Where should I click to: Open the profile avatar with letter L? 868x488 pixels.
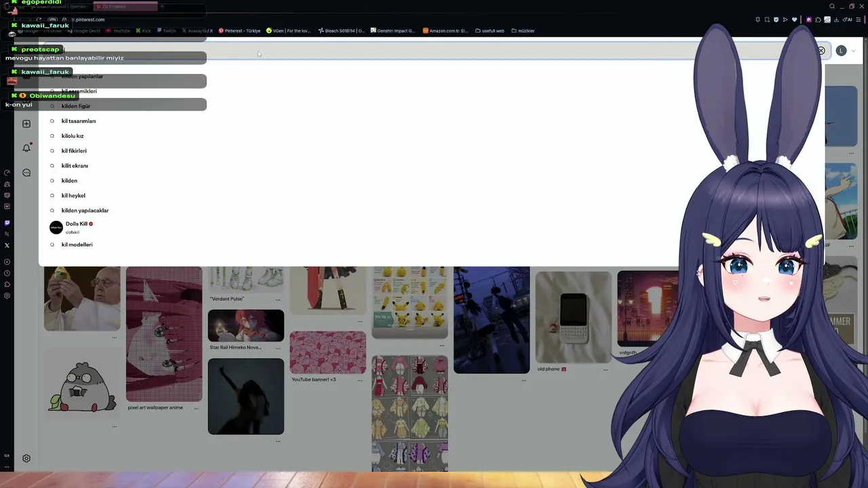coord(841,51)
